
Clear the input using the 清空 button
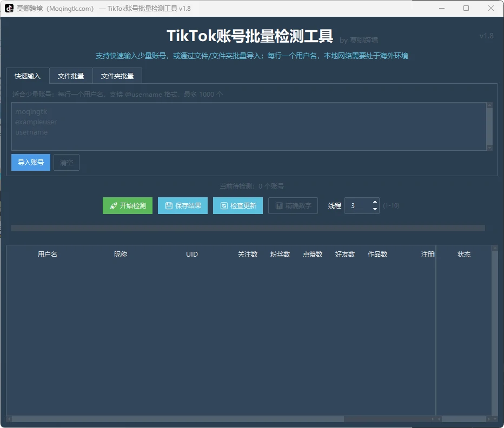[67, 162]
